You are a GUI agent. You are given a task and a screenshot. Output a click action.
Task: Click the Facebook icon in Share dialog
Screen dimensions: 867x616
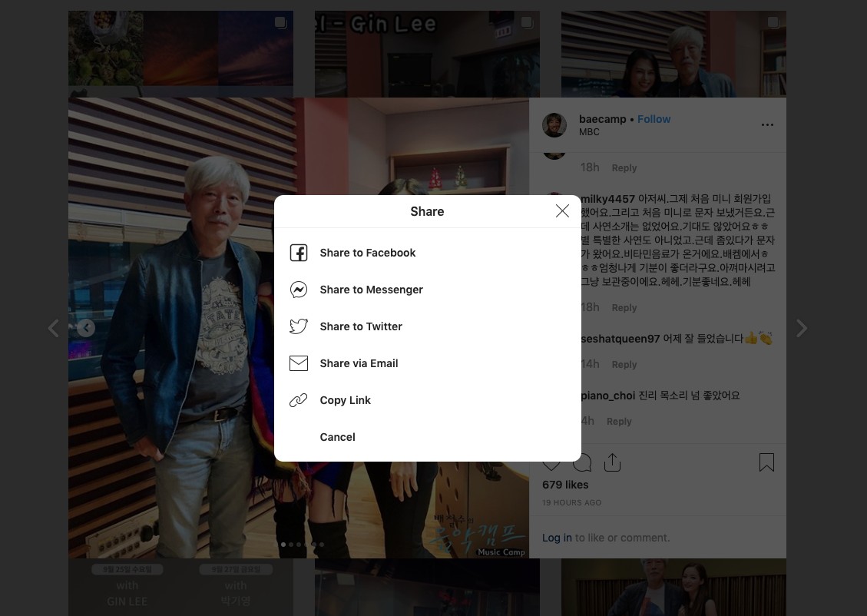pyautogui.click(x=299, y=253)
